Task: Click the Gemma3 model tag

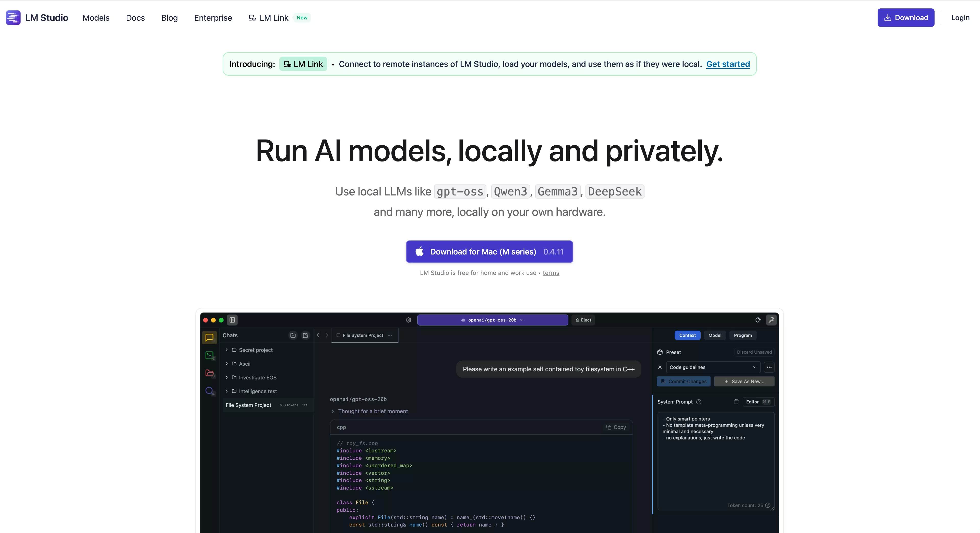Action: click(558, 191)
